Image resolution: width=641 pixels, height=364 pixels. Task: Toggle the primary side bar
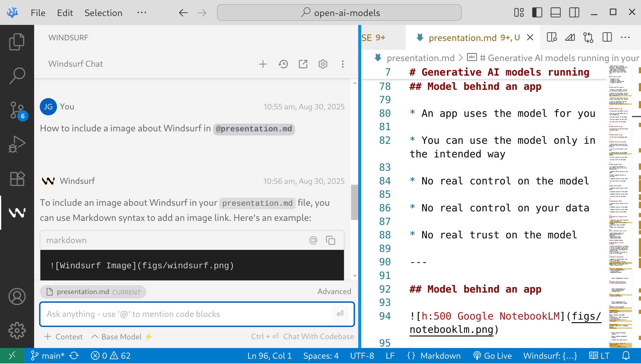point(537,12)
